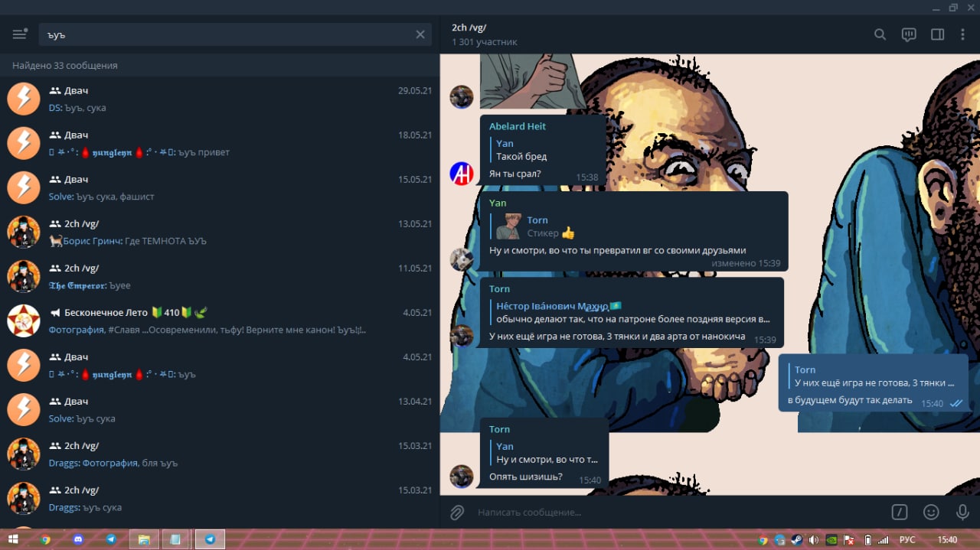Open the bot commands slash button
980x550 pixels.
(900, 512)
